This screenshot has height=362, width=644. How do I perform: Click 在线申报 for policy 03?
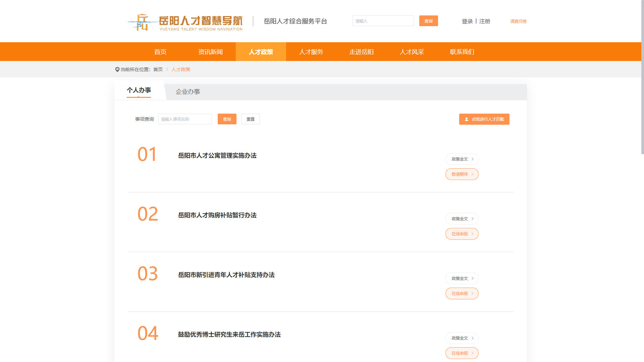click(462, 294)
